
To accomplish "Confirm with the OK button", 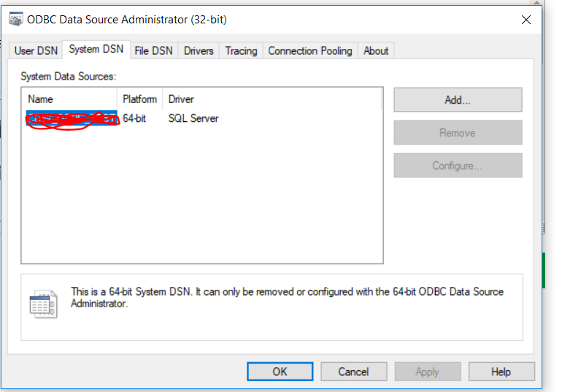I will click(280, 372).
